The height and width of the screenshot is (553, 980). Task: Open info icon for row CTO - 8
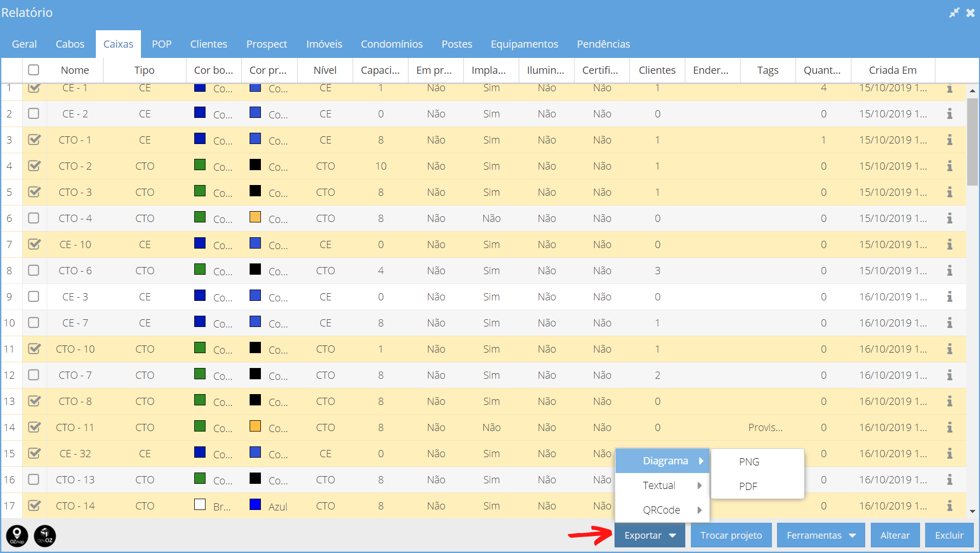tap(950, 401)
